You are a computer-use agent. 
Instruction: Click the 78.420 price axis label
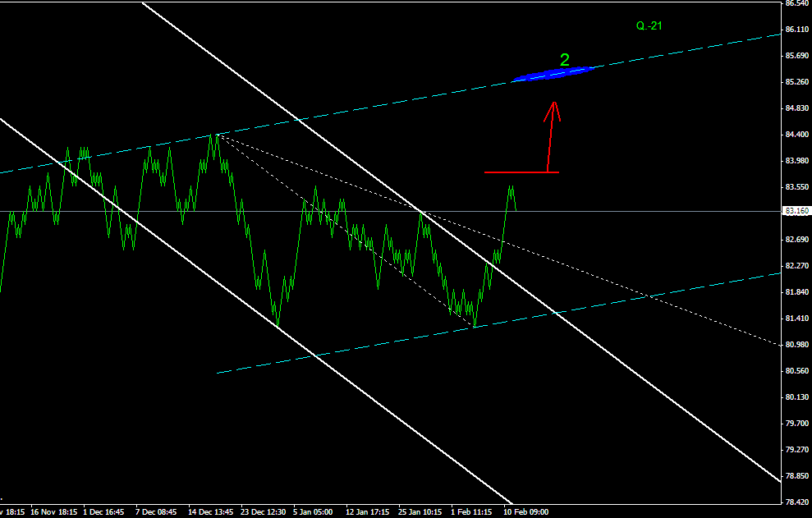pyautogui.click(x=797, y=502)
